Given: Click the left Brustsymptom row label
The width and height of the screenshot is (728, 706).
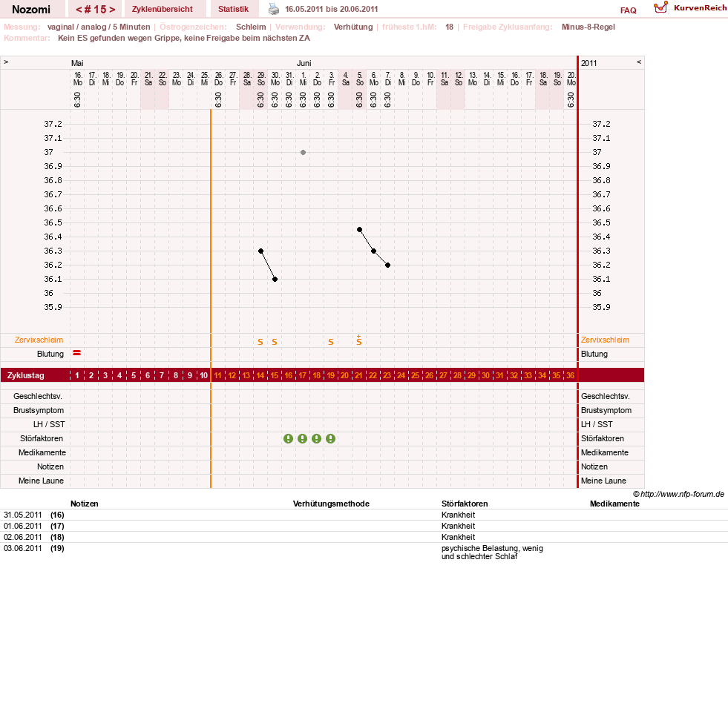Looking at the screenshot, I should coord(39,410).
